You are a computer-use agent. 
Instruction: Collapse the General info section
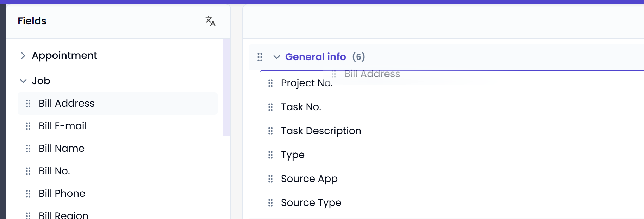(x=277, y=57)
